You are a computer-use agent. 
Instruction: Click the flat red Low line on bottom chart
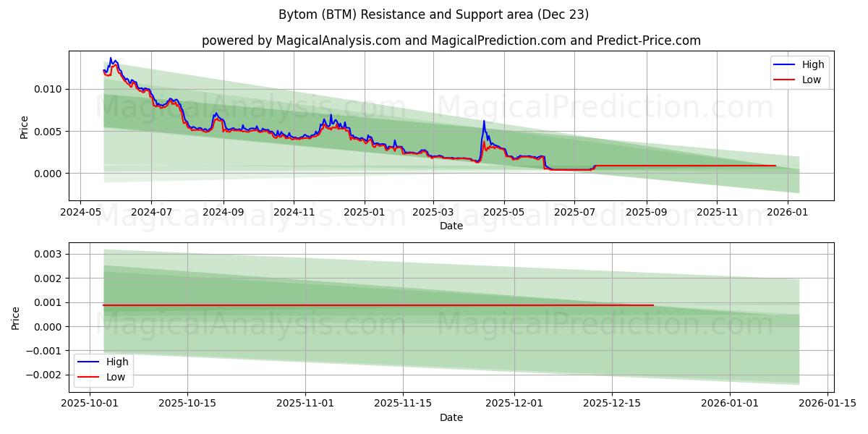[x=362, y=305]
